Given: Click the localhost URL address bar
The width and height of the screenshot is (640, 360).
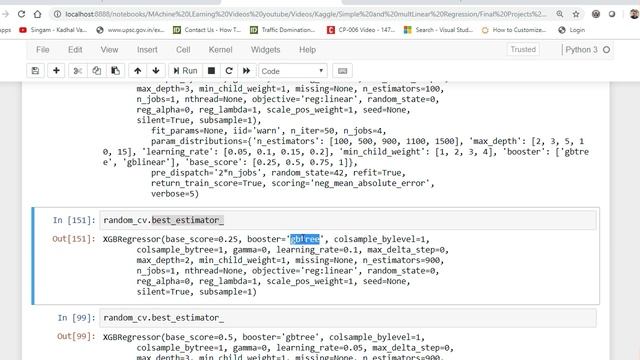Looking at the screenshot, I should pos(305,14).
